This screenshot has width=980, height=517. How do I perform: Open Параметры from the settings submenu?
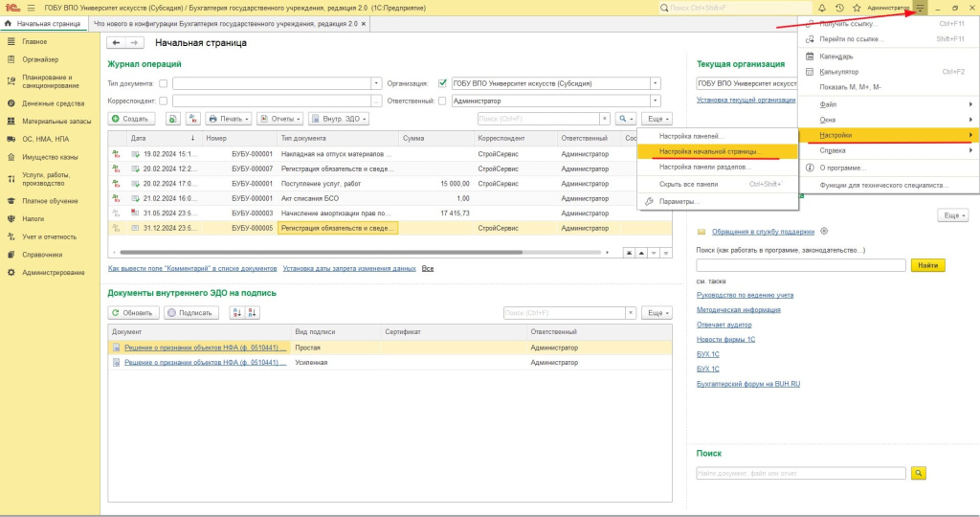pyautogui.click(x=718, y=202)
